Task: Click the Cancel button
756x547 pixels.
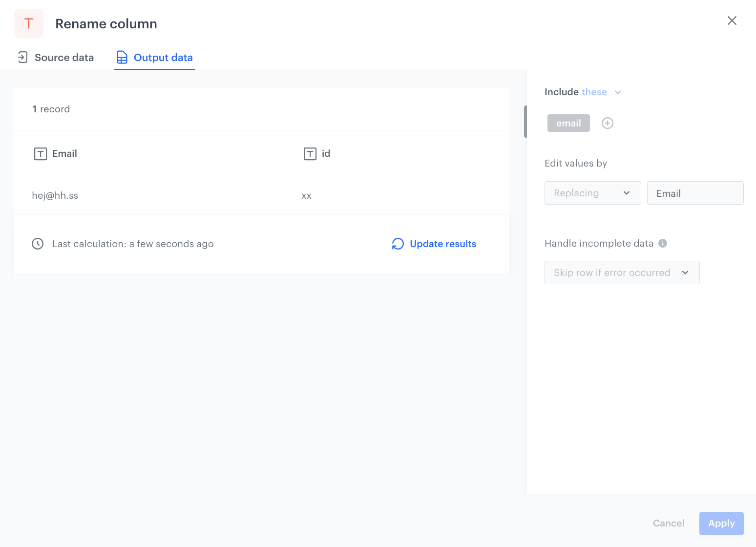Action: point(669,523)
